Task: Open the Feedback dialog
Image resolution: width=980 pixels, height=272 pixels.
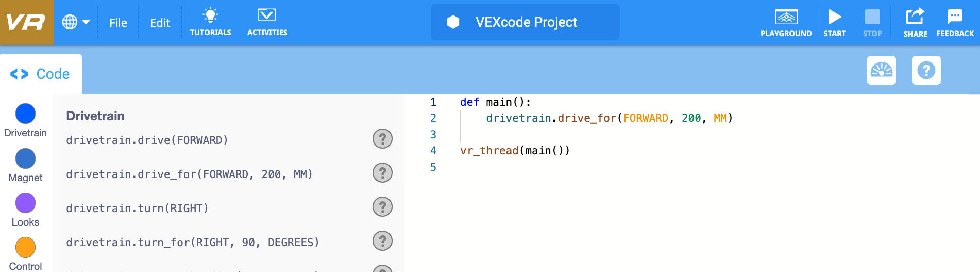Action: 955,23
